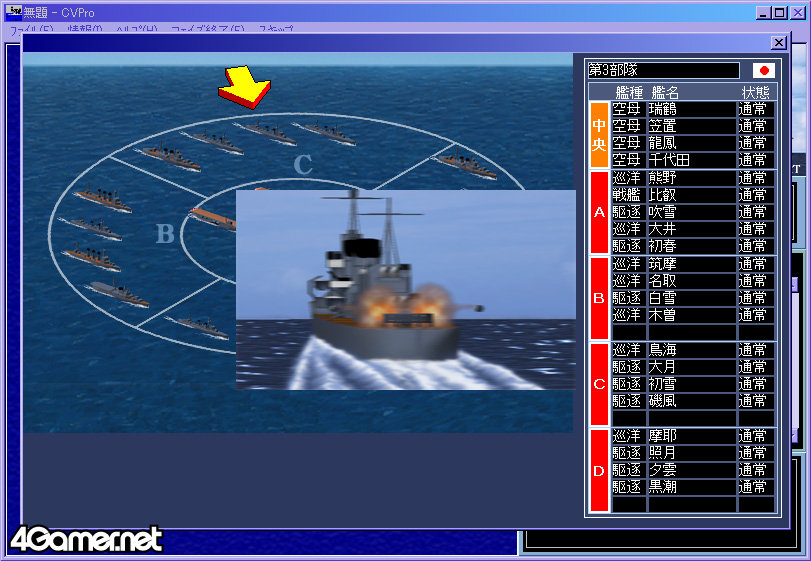Select the rightmost ship in sector C top row
The width and height of the screenshot is (811, 561).
pyautogui.click(x=324, y=132)
